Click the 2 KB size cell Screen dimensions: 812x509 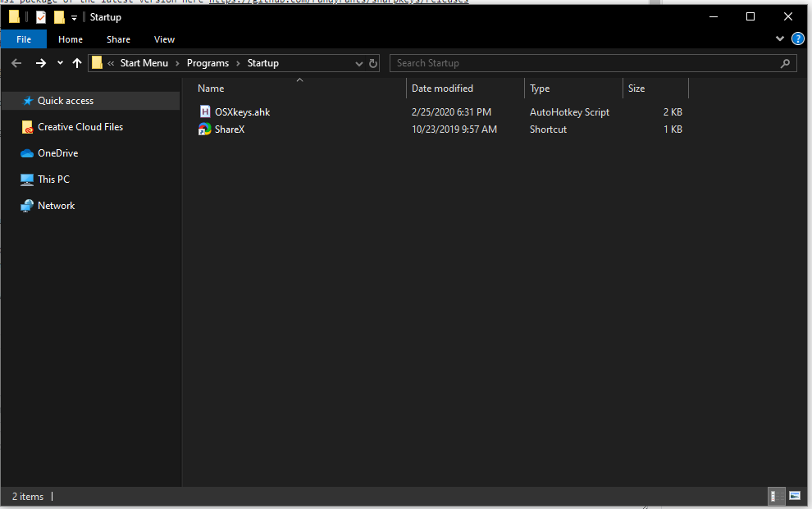point(673,112)
